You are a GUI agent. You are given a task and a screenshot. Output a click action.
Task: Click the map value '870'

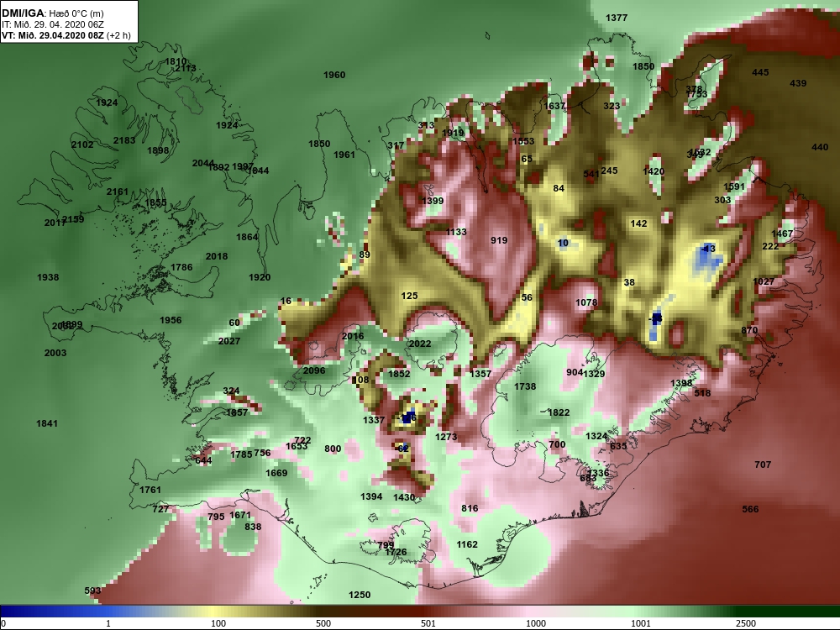[749, 330]
